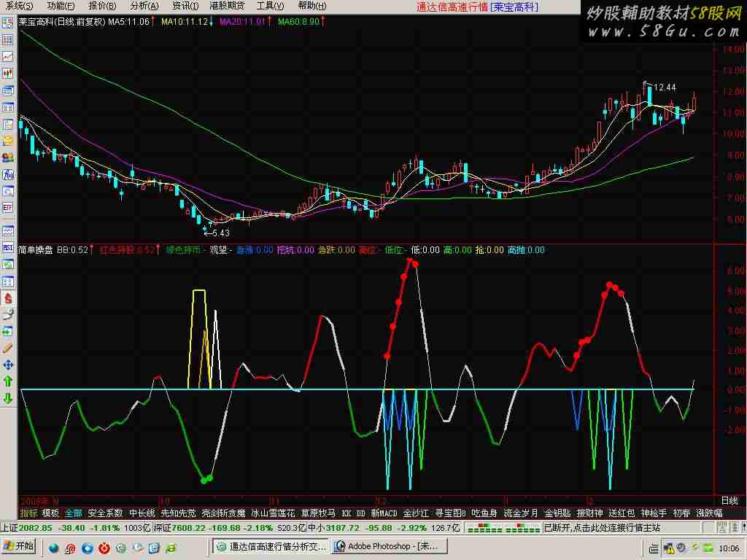Viewport: 747px width, 560px height.
Task: Click the taskbar clock 10:06
Action: point(729,548)
